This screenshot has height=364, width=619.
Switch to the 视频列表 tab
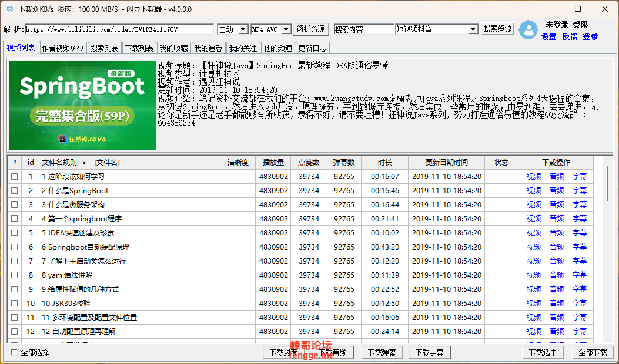pos(21,48)
